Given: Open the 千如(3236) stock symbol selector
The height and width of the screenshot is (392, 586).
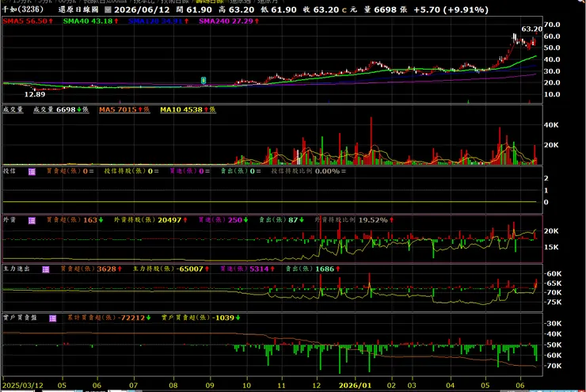Looking at the screenshot, I should click(23, 10).
